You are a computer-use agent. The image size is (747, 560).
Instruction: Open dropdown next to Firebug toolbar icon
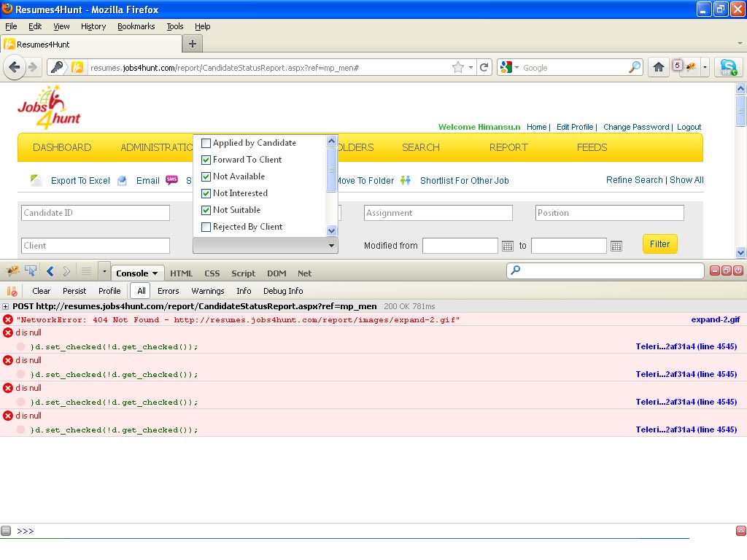tap(705, 67)
